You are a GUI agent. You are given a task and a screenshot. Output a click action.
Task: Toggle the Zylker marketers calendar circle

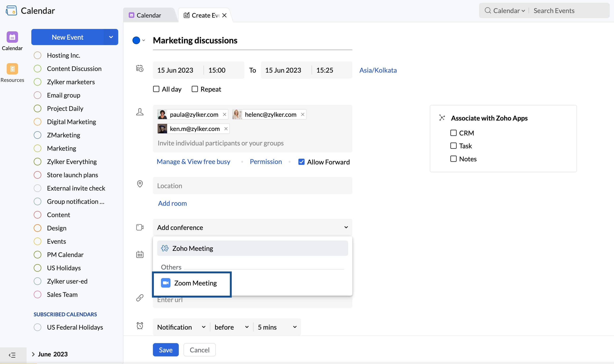(x=38, y=82)
